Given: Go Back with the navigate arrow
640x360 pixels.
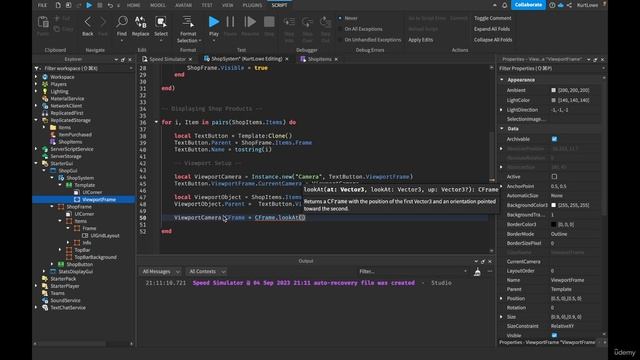Looking at the screenshot, I should [x=88, y=22].
